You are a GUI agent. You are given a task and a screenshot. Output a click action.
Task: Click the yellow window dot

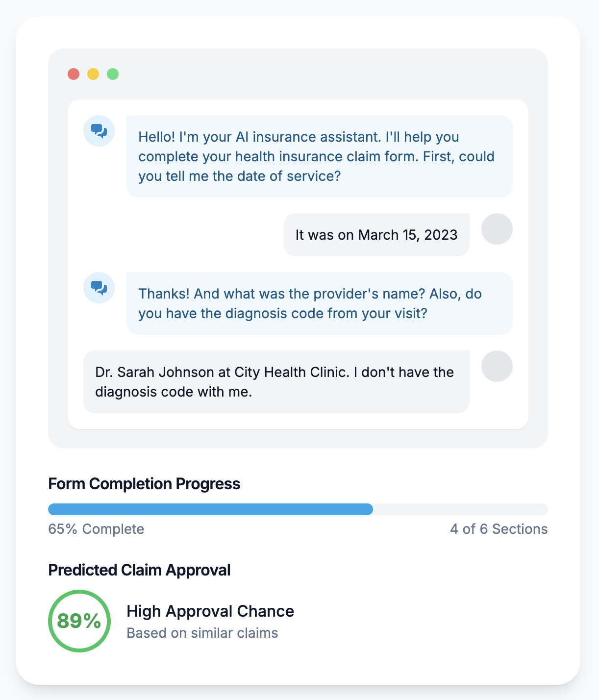tap(93, 74)
